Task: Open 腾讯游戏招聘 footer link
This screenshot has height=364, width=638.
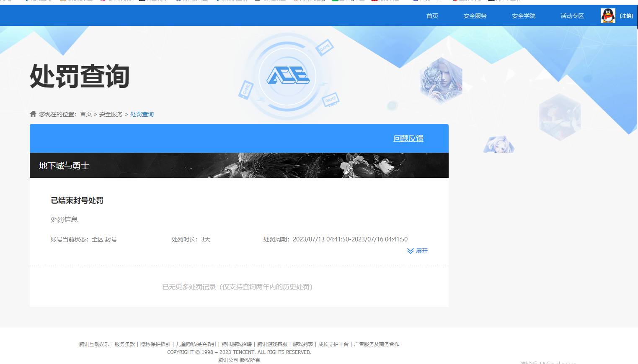Action: (237, 344)
